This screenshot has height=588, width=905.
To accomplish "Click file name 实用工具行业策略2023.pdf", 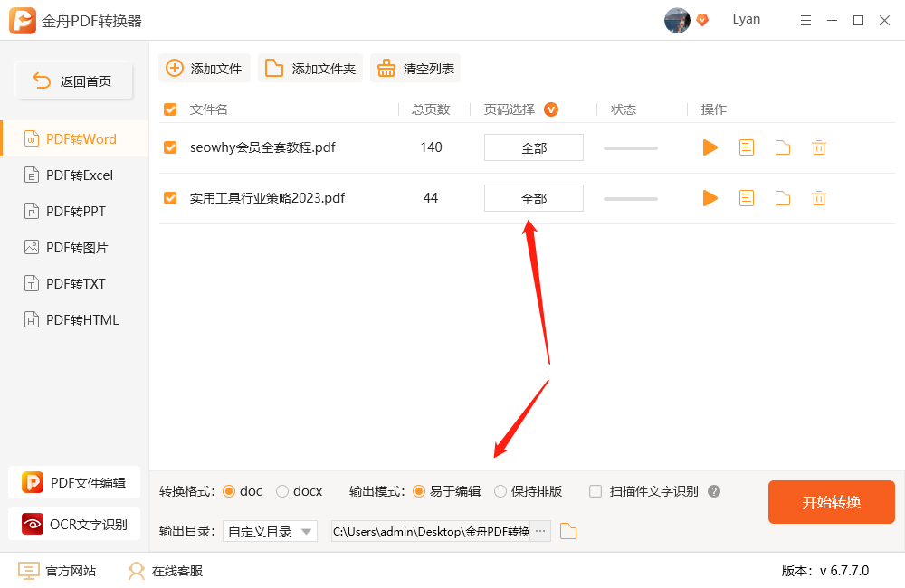I will point(267,198).
